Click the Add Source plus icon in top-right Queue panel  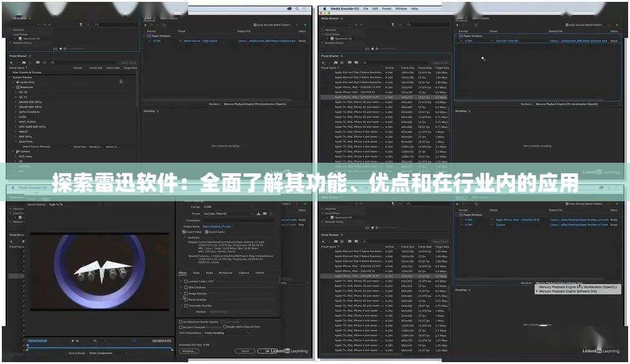tap(457, 25)
